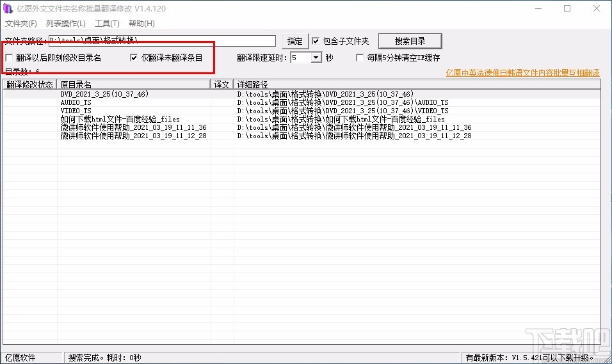Click path ending in \AUDIO_TS

[x=342, y=102]
